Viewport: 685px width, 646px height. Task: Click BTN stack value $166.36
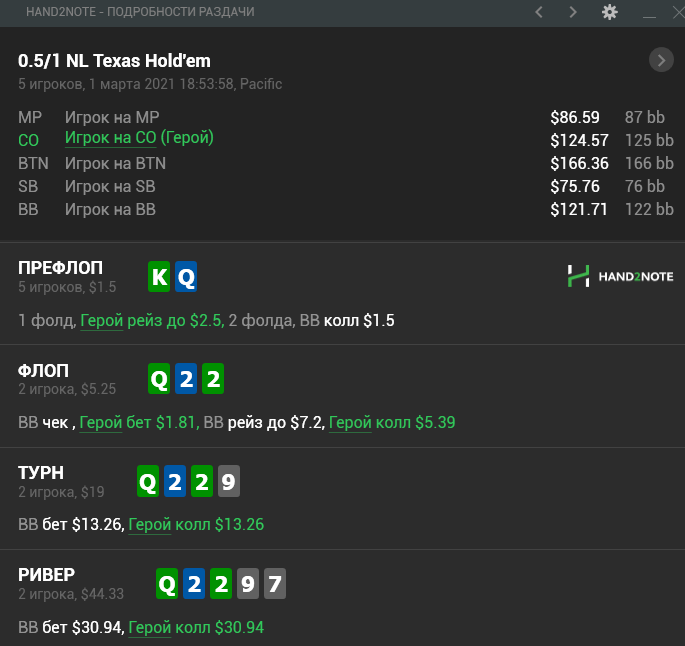579,163
